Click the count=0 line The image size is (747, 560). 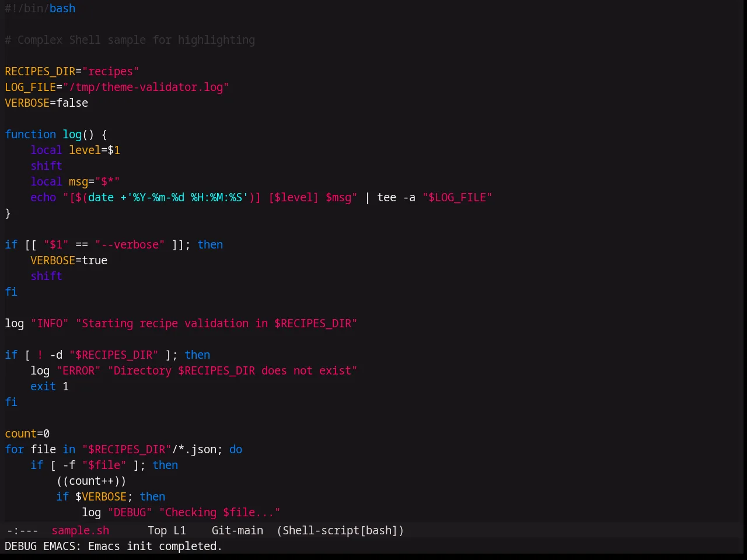click(27, 433)
